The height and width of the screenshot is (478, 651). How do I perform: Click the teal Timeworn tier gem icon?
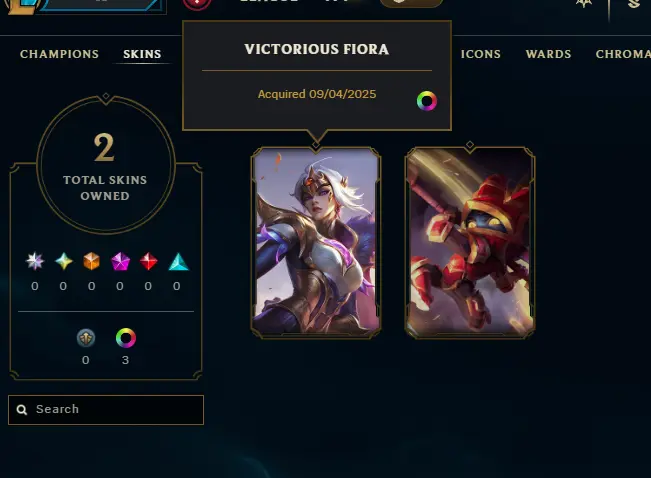[179, 262]
